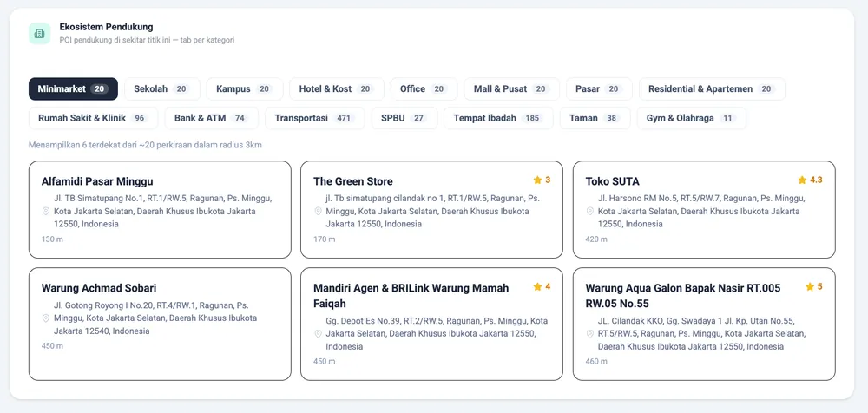The width and height of the screenshot is (868, 413).
Task: Click the 5 star rating on Warung Aqua Galon
Action: [x=814, y=287]
